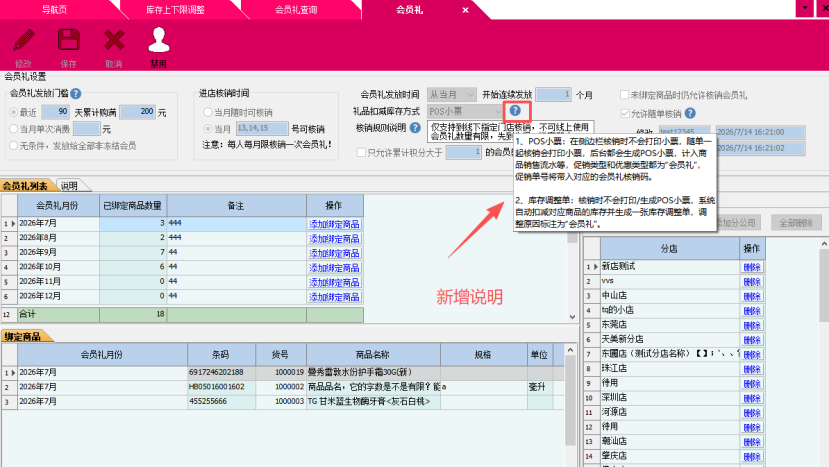This screenshot has width=829, height=467.
Task: Click the 条码 column header
Action: point(221,355)
